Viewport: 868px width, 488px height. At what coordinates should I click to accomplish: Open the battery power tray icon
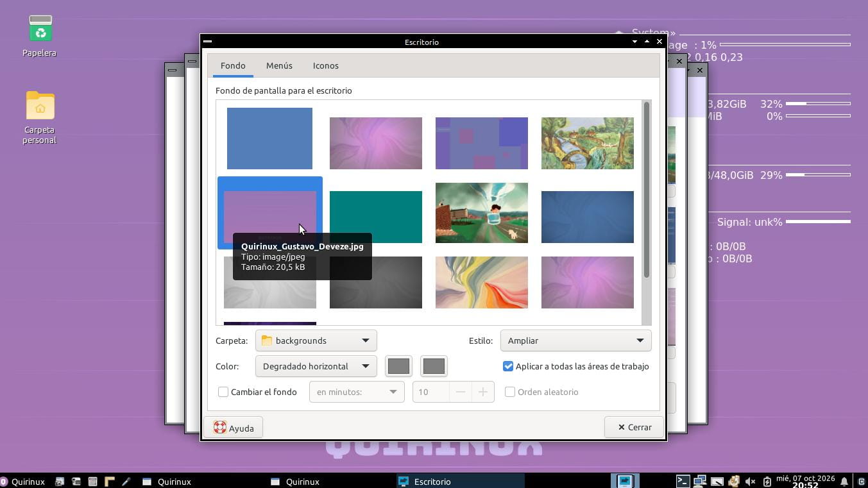(767, 482)
